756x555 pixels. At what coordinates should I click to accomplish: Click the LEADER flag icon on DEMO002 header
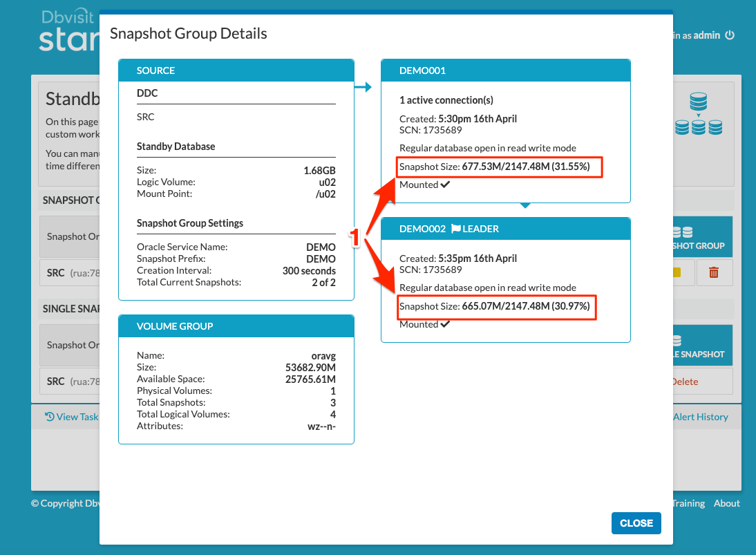(457, 228)
